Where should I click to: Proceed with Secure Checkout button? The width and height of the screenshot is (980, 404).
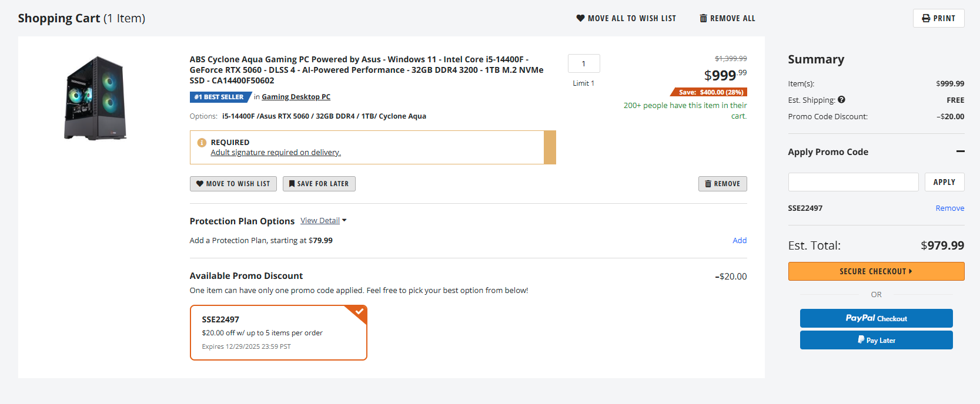tap(876, 271)
